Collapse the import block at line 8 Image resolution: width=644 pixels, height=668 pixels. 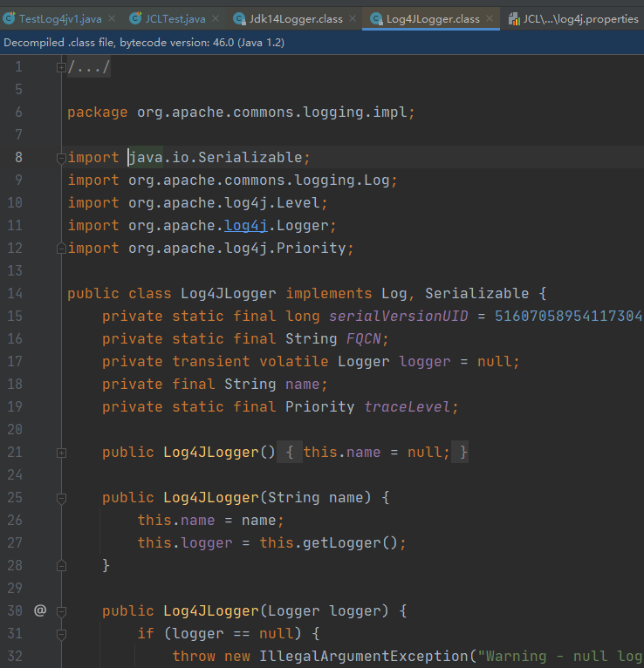(60, 158)
